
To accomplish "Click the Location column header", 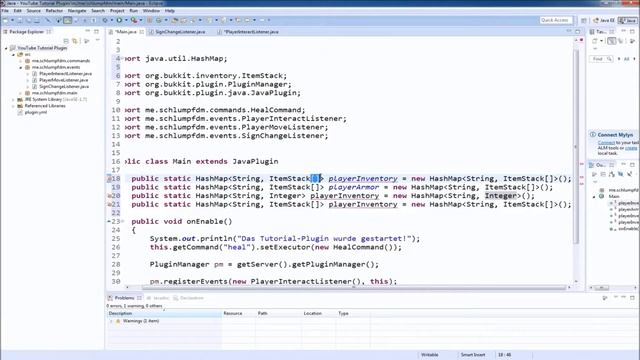I will point(318,313).
